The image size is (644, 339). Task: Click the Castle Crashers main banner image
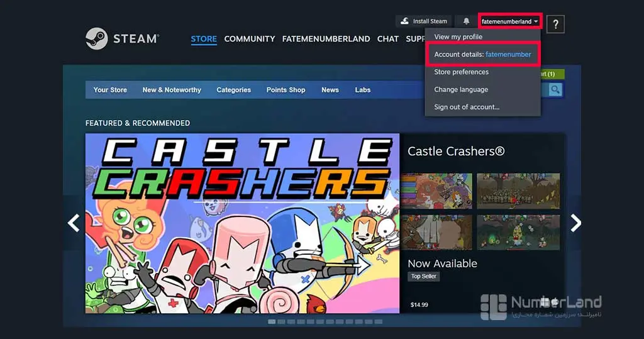point(242,223)
